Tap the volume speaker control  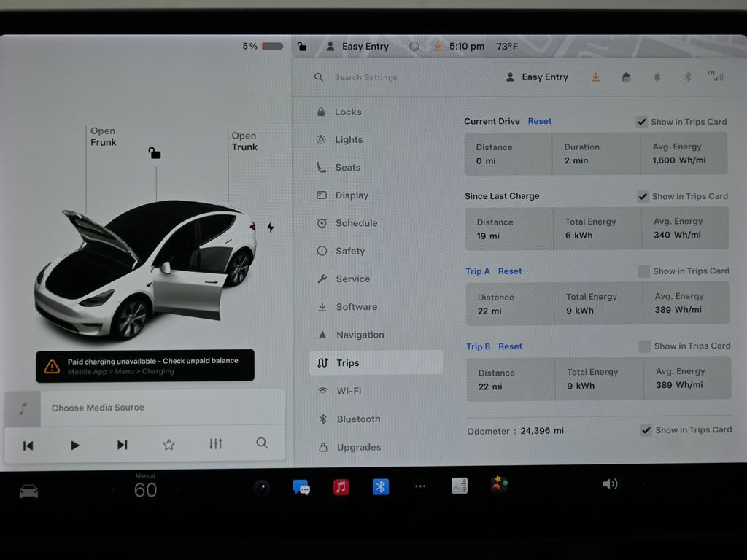[x=610, y=484]
